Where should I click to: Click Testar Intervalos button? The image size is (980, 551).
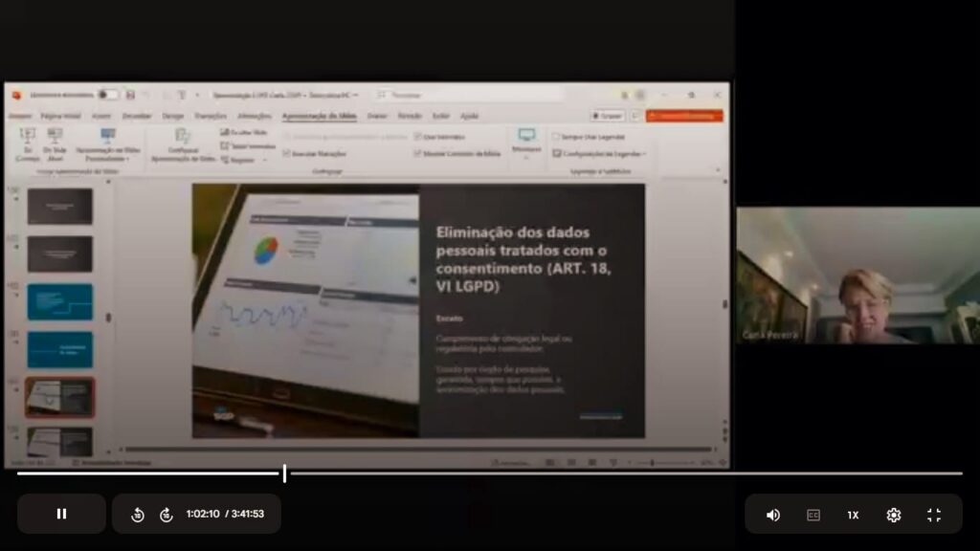tap(248, 146)
